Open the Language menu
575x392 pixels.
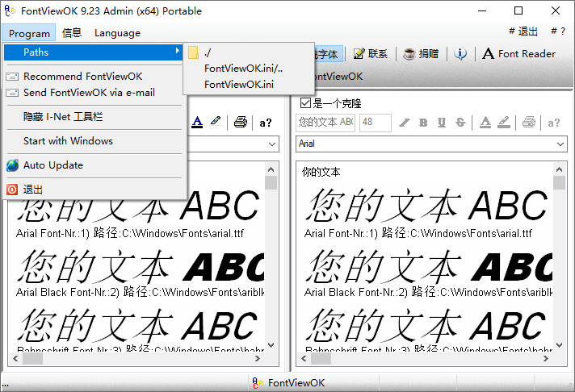117,33
